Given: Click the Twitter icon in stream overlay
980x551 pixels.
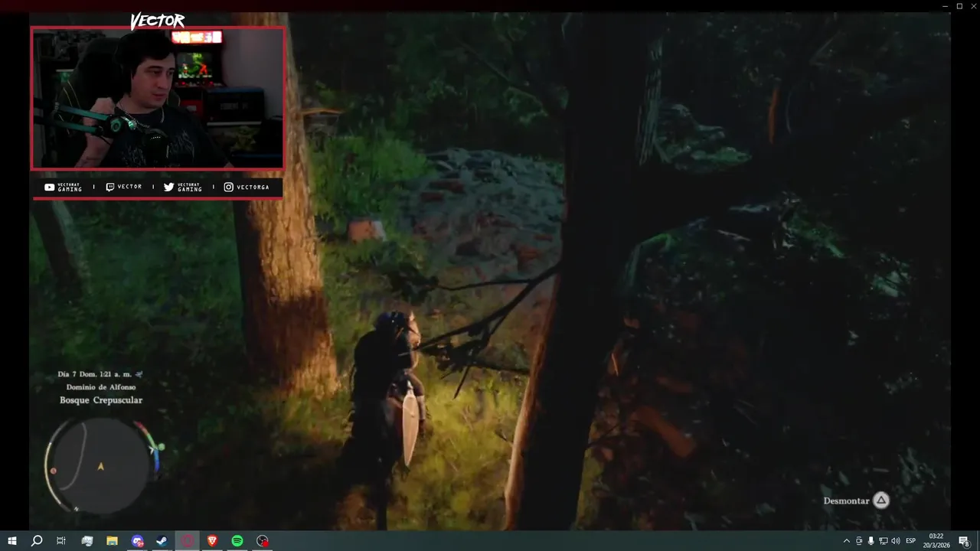Looking at the screenshot, I should tap(168, 187).
